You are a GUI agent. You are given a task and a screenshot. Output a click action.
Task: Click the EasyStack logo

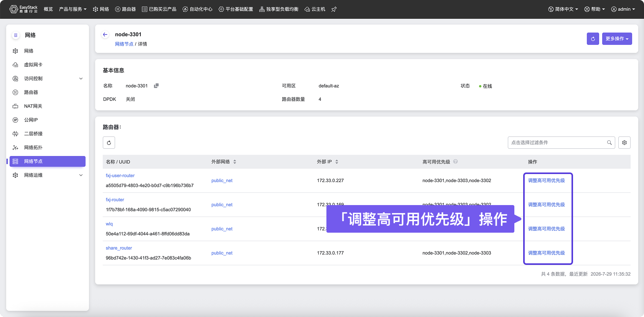tap(23, 9)
